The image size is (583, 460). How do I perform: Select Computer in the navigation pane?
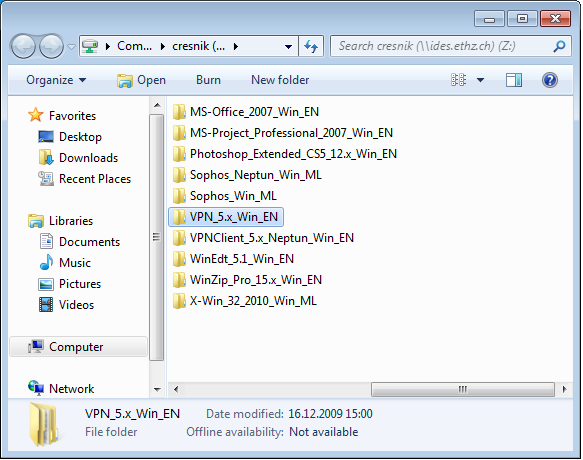(78, 347)
